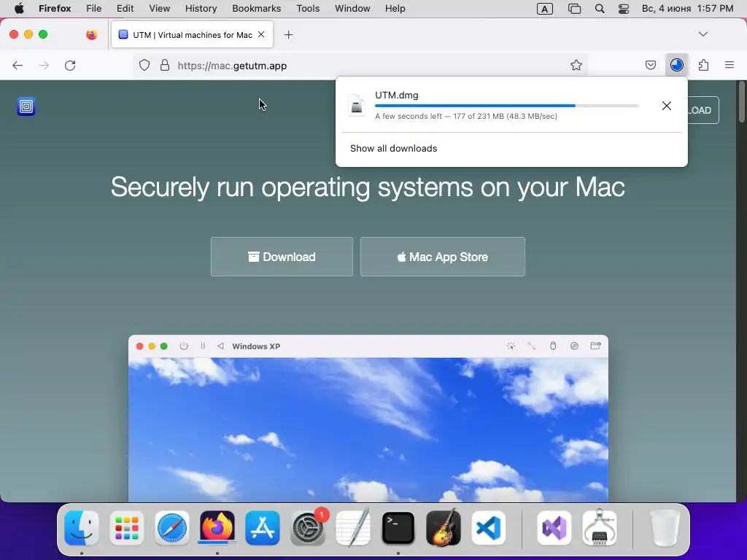Click the UTM.dmg download progress bar
Image resolution: width=747 pixels, height=560 pixels.
507,106
